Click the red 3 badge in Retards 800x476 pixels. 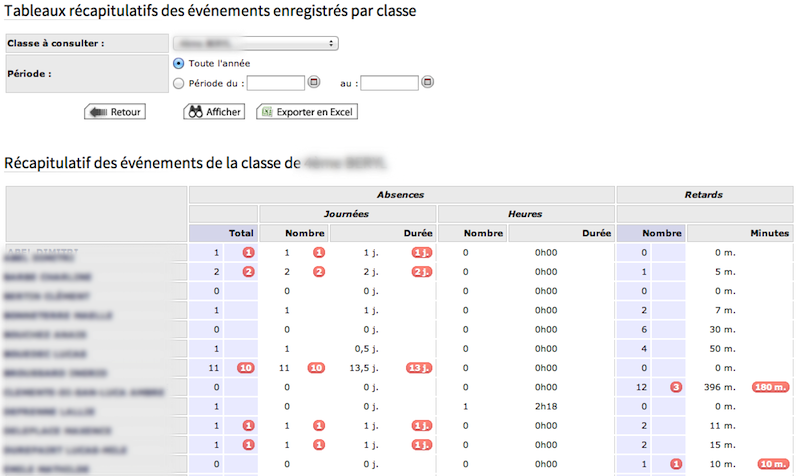tap(676, 387)
